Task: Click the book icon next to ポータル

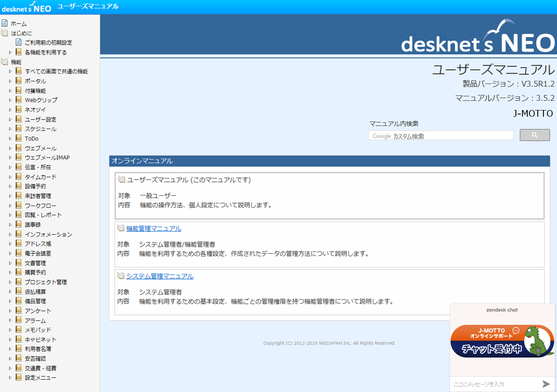Action: (18, 81)
